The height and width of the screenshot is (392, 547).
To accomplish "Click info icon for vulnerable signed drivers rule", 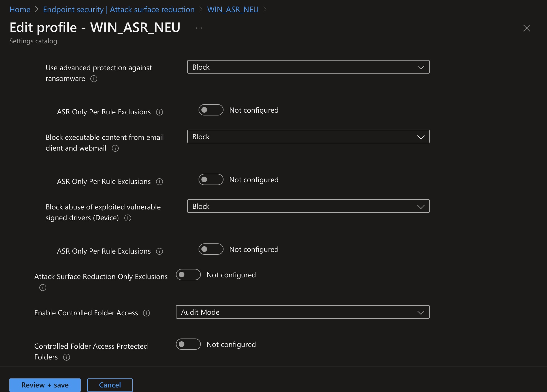I will click(128, 218).
